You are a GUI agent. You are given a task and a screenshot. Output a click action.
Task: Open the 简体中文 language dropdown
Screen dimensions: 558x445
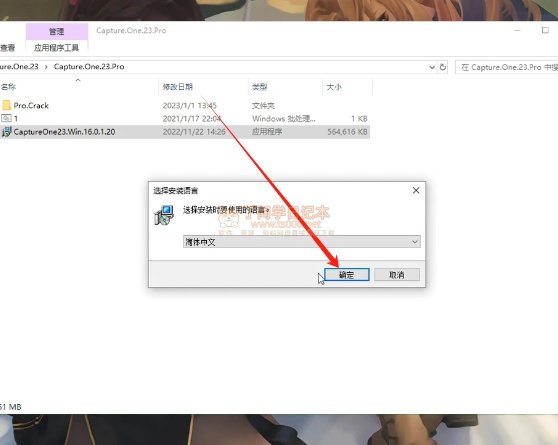click(x=301, y=242)
